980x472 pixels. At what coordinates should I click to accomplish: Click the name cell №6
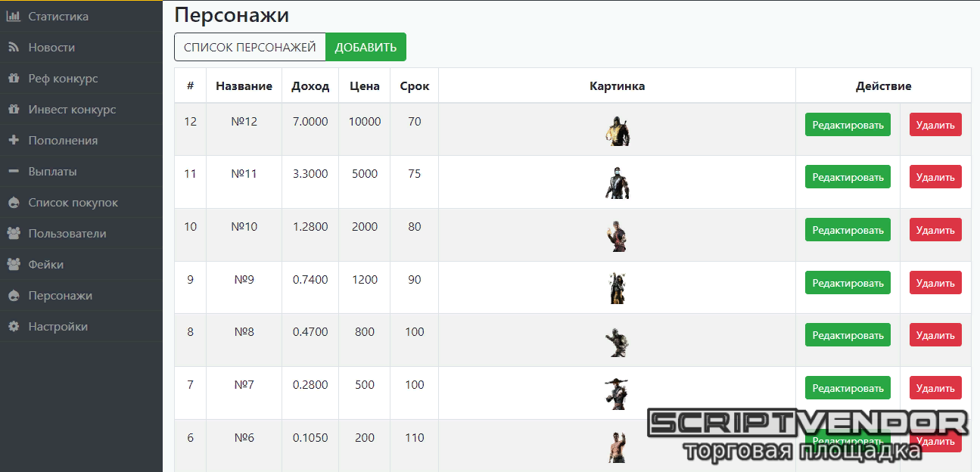click(x=244, y=437)
